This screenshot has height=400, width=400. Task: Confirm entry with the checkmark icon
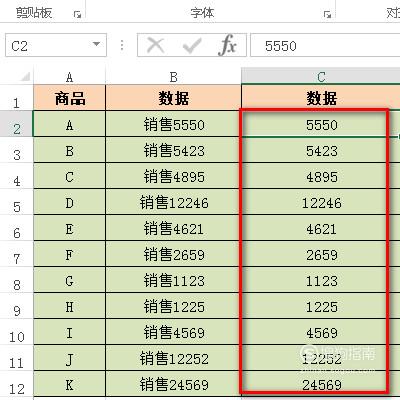(192, 45)
